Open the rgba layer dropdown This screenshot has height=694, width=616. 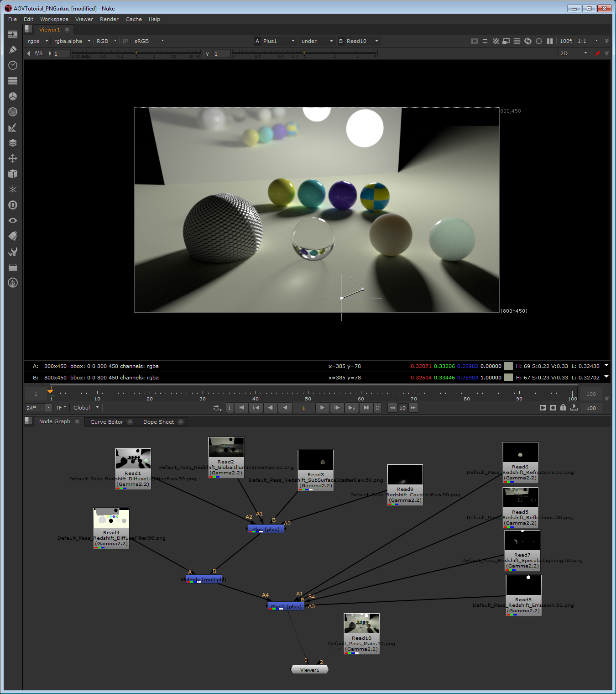(37, 41)
